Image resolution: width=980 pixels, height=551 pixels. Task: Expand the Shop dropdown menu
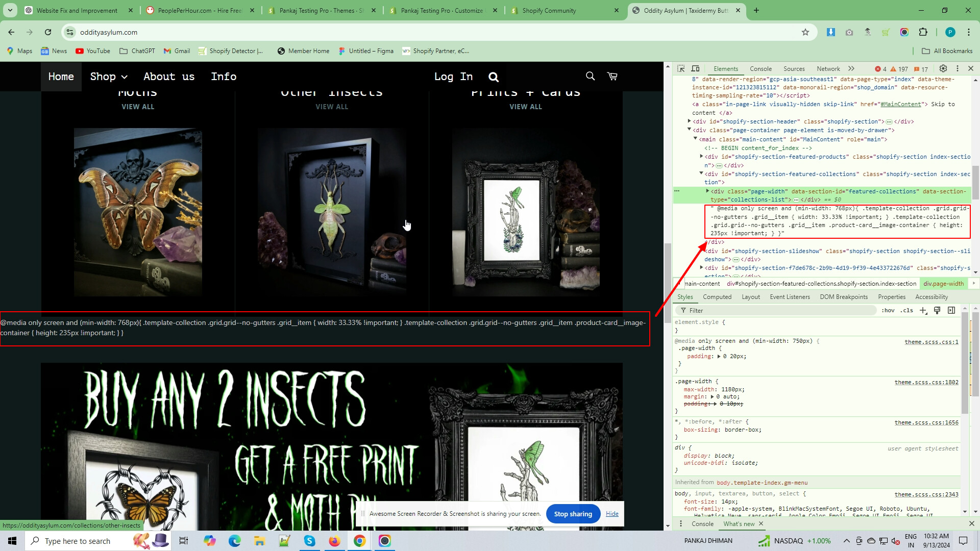[x=109, y=77]
